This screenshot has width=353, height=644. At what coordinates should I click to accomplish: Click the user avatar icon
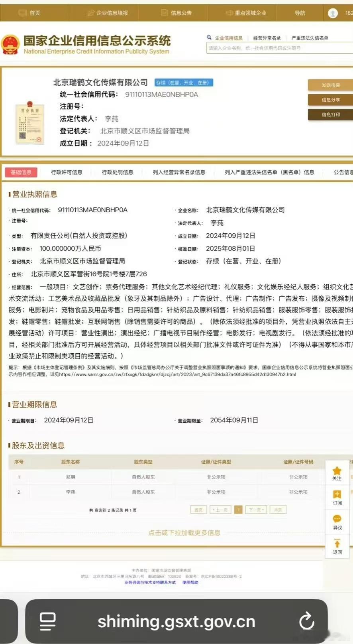[x=333, y=13]
